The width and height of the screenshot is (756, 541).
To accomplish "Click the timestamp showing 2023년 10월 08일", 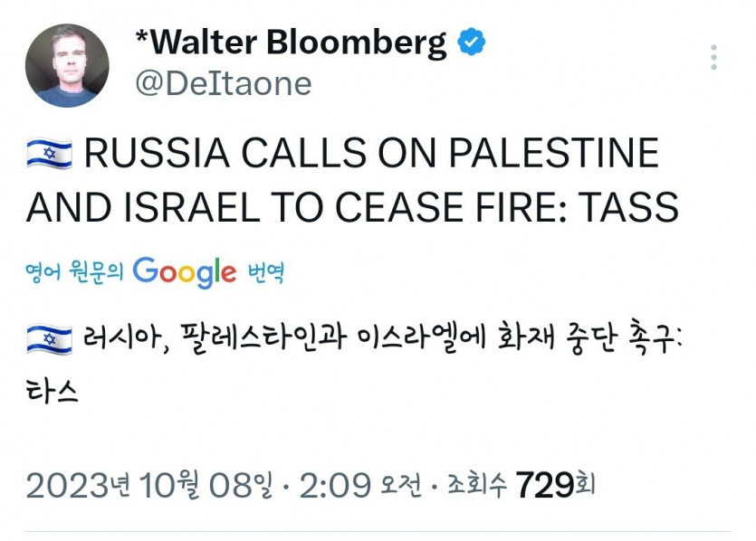I will tap(145, 481).
